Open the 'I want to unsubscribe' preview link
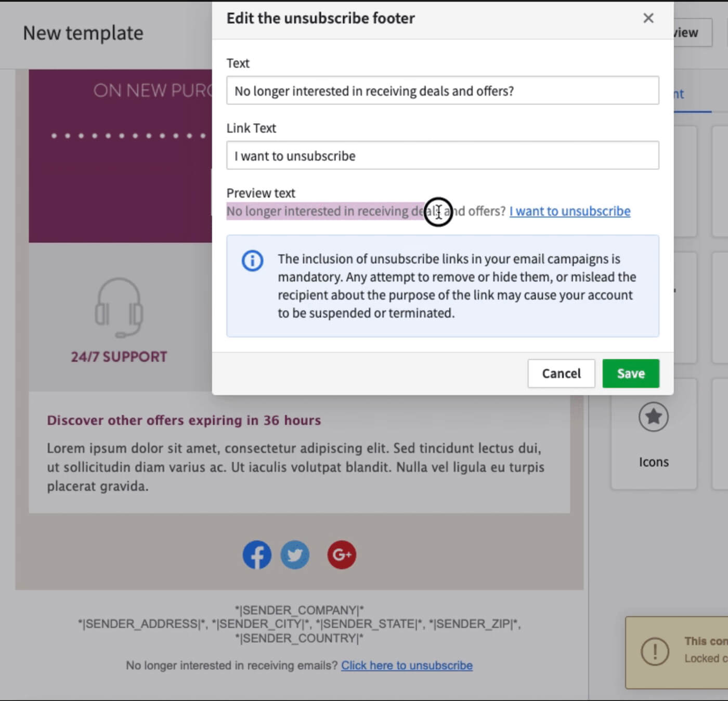 (569, 211)
